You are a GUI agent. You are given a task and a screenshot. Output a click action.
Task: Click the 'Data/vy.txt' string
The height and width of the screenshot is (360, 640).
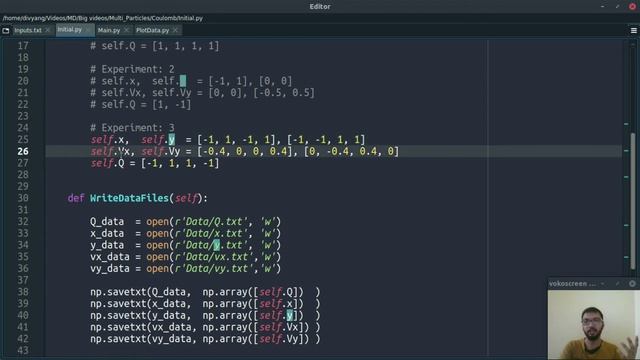tap(216, 269)
